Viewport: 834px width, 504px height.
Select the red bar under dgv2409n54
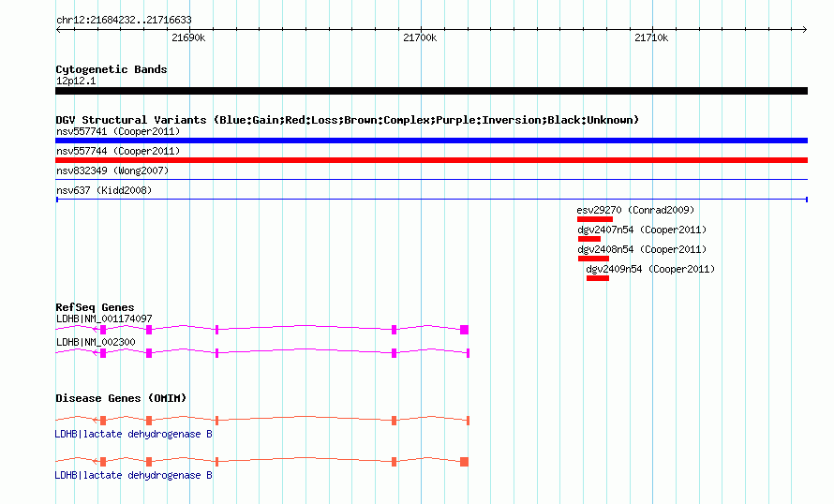pyautogui.click(x=598, y=278)
